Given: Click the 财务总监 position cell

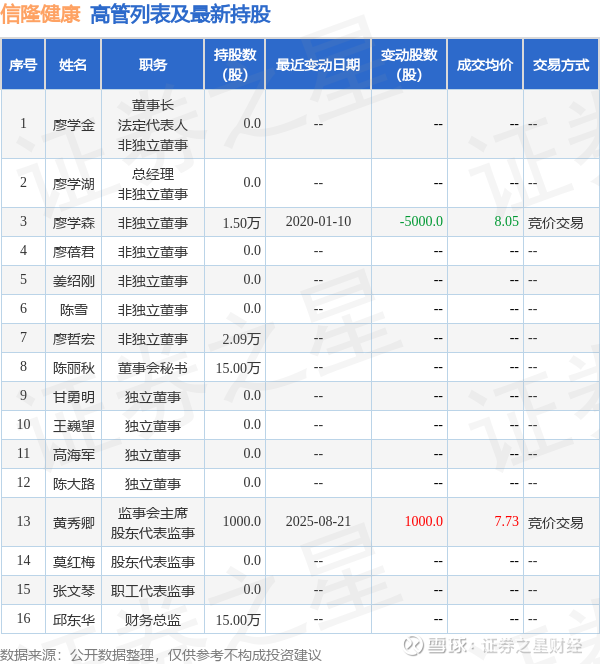Looking at the screenshot, I should 152,620.
